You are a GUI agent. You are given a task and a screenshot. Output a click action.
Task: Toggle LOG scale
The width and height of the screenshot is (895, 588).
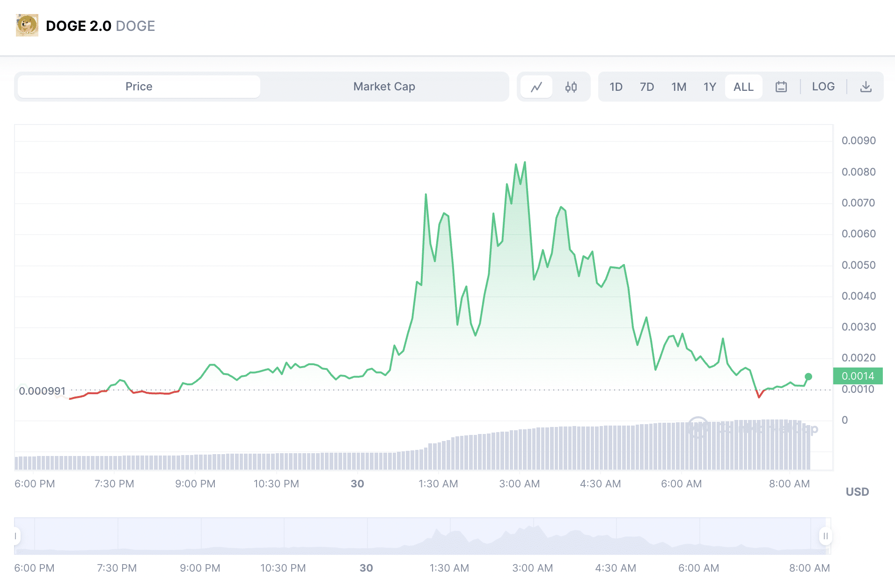[823, 87]
